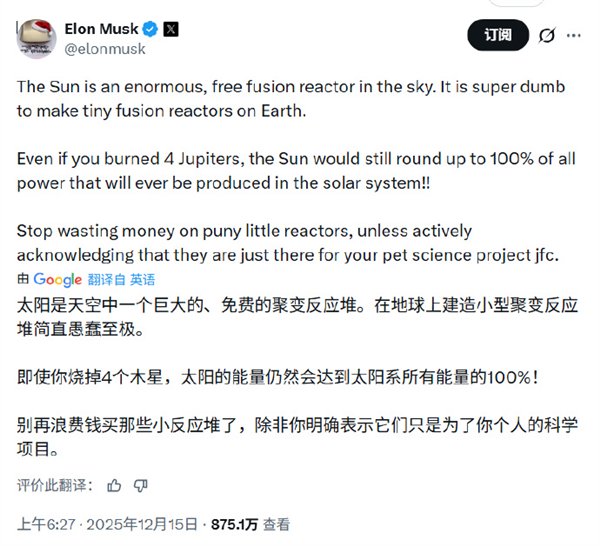Click the 上午6:27 · 2025年12月15日 timestamp

[x=108, y=523]
